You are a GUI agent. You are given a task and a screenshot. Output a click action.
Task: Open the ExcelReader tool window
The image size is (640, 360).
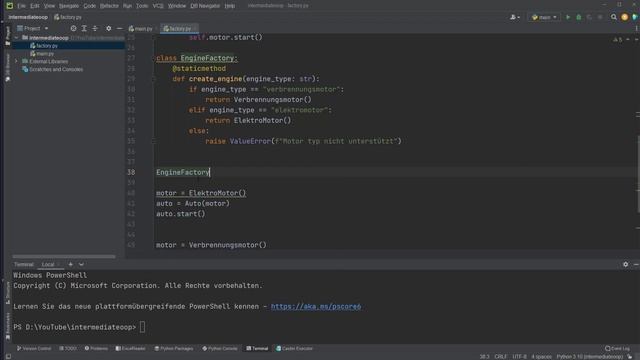tap(130, 349)
